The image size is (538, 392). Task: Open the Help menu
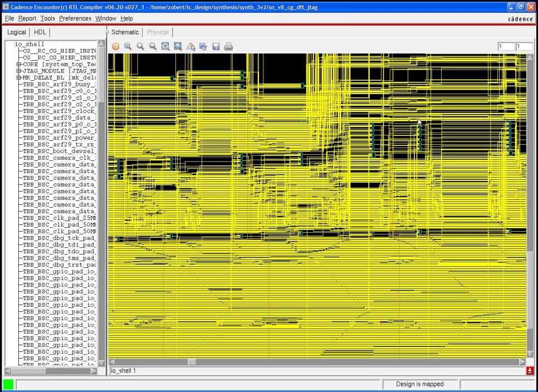click(x=126, y=18)
